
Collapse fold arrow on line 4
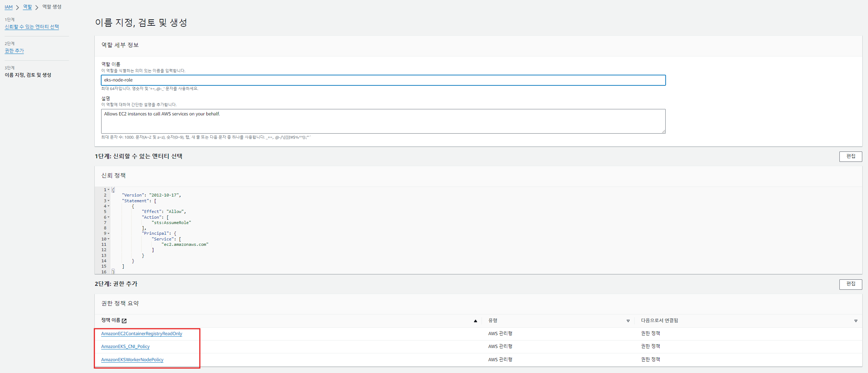[x=109, y=206]
